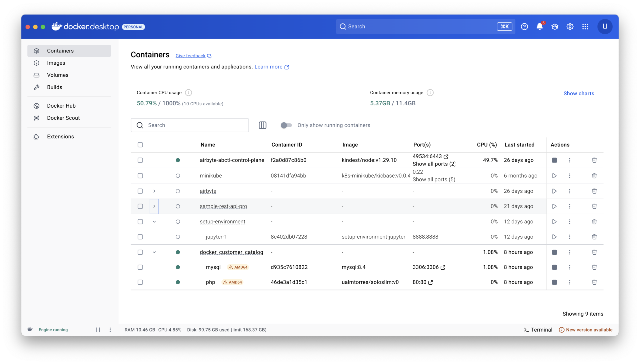640x364 pixels.
Task: Check the select-all containers checkbox
Action: (140, 145)
